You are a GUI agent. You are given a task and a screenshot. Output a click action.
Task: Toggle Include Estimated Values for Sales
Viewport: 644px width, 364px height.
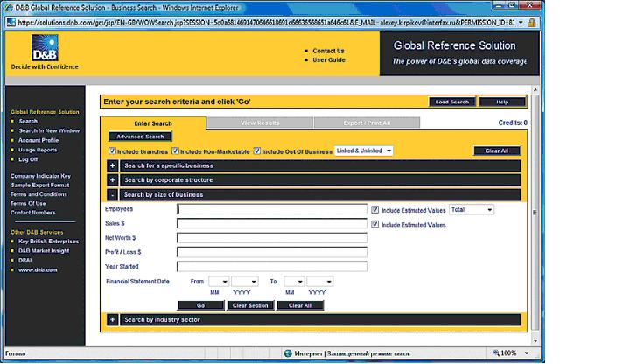point(375,224)
